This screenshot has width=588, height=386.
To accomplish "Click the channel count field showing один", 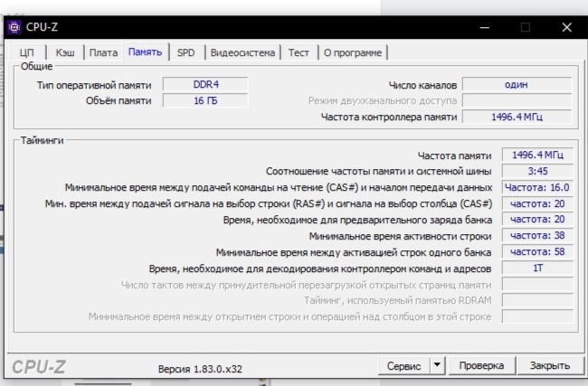I will point(517,84).
